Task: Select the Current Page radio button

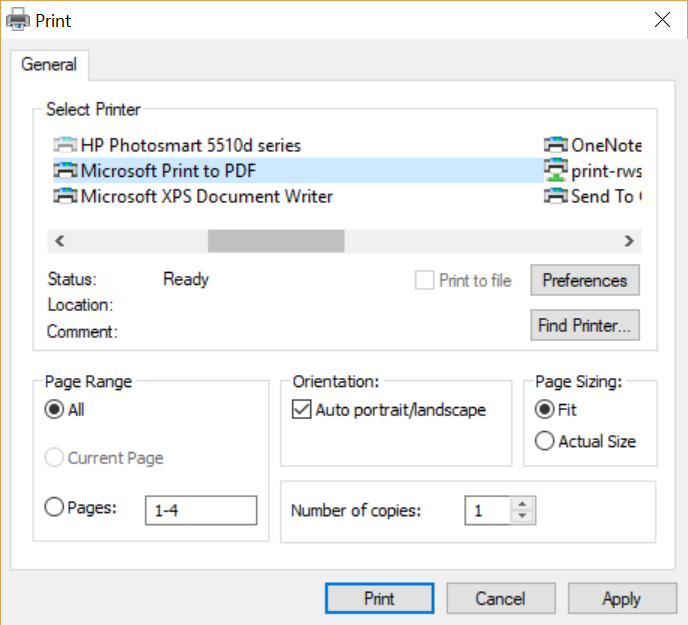Action: (x=54, y=457)
